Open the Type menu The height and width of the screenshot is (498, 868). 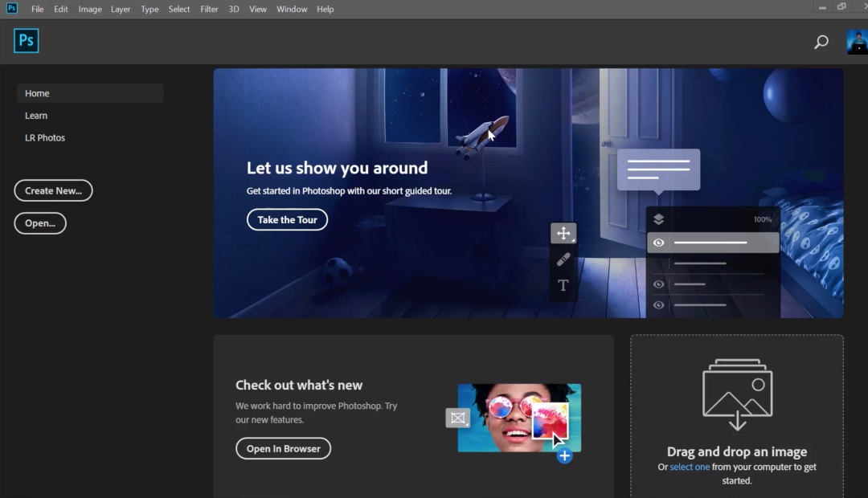(149, 9)
